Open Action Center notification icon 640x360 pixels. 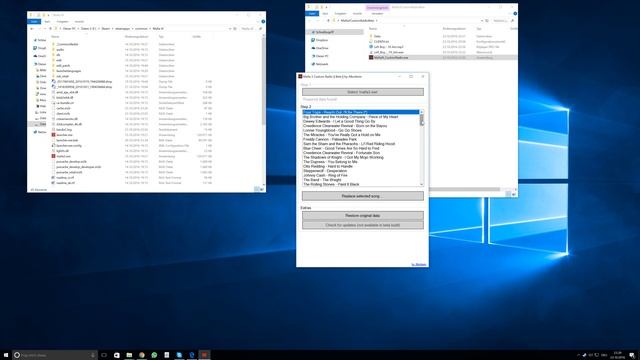pos(632,355)
